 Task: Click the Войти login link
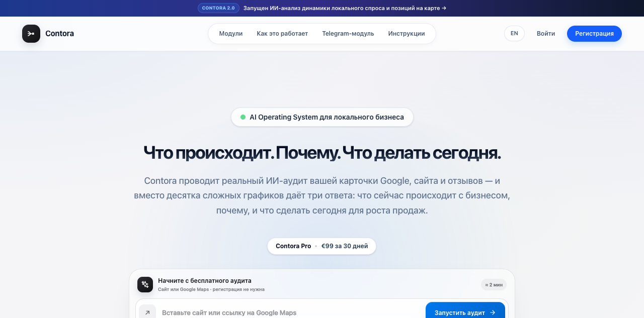pyautogui.click(x=546, y=34)
